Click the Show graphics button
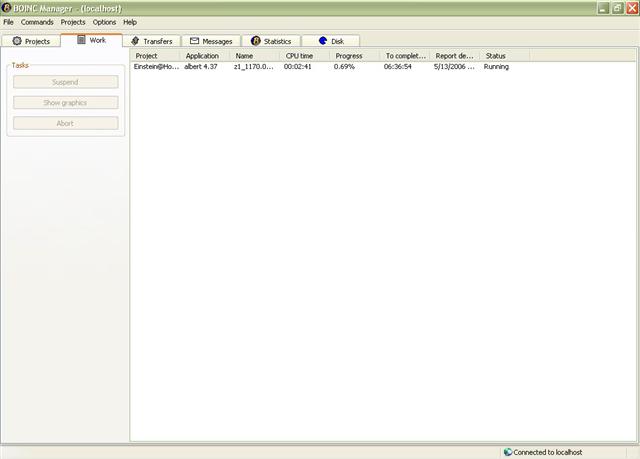Viewport: 640px width, 459px height. [66, 102]
